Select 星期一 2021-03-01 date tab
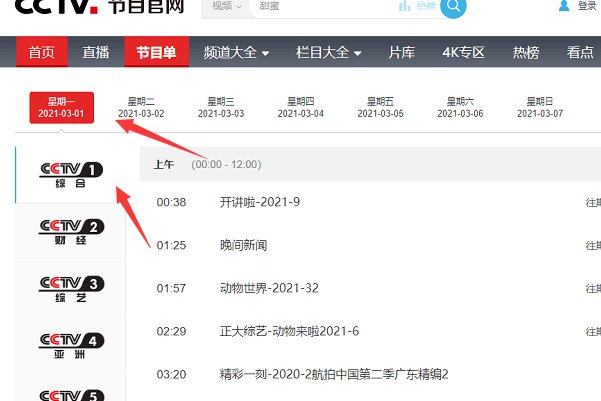Image resolution: width=601 pixels, height=401 pixels. [61, 107]
